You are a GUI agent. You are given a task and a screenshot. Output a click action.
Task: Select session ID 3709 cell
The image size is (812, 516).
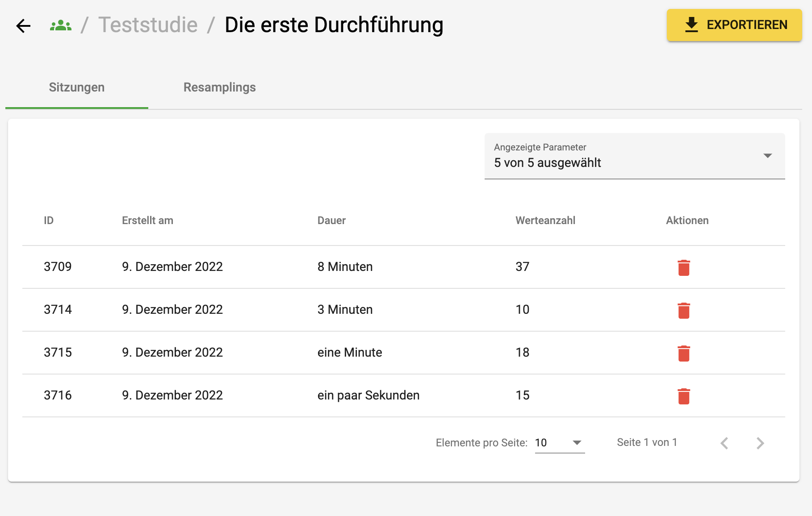(58, 266)
